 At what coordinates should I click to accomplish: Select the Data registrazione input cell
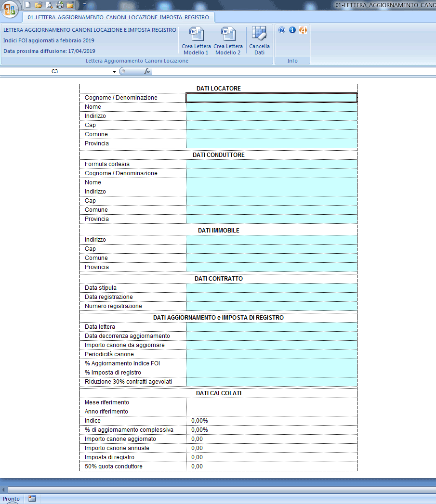272,297
